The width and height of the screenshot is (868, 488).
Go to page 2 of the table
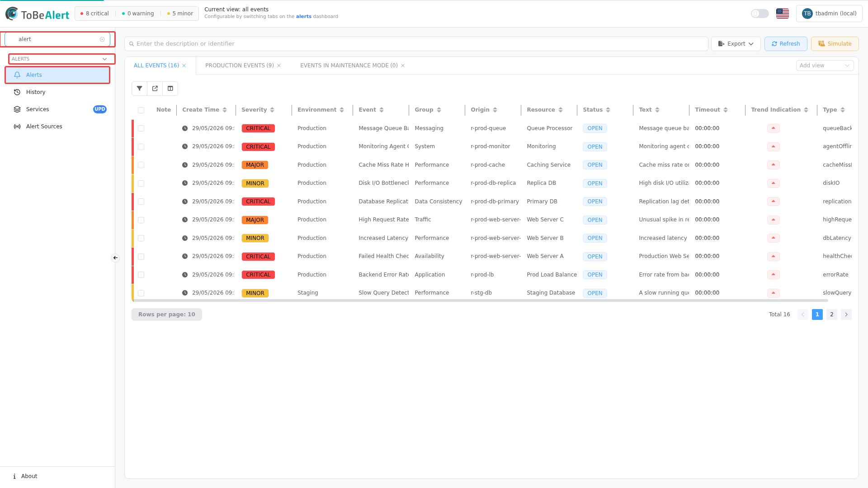[832, 314]
